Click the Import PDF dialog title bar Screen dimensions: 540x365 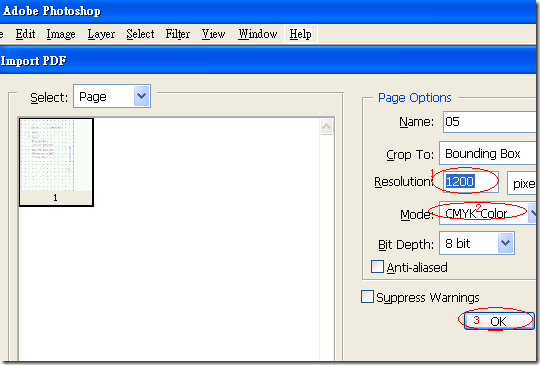(x=268, y=61)
